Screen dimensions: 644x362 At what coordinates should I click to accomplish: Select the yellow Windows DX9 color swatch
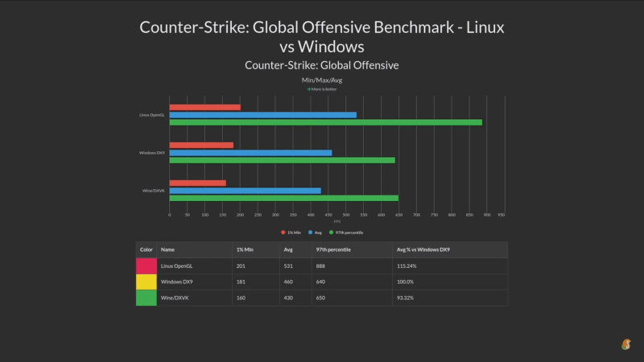pyautogui.click(x=147, y=282)
